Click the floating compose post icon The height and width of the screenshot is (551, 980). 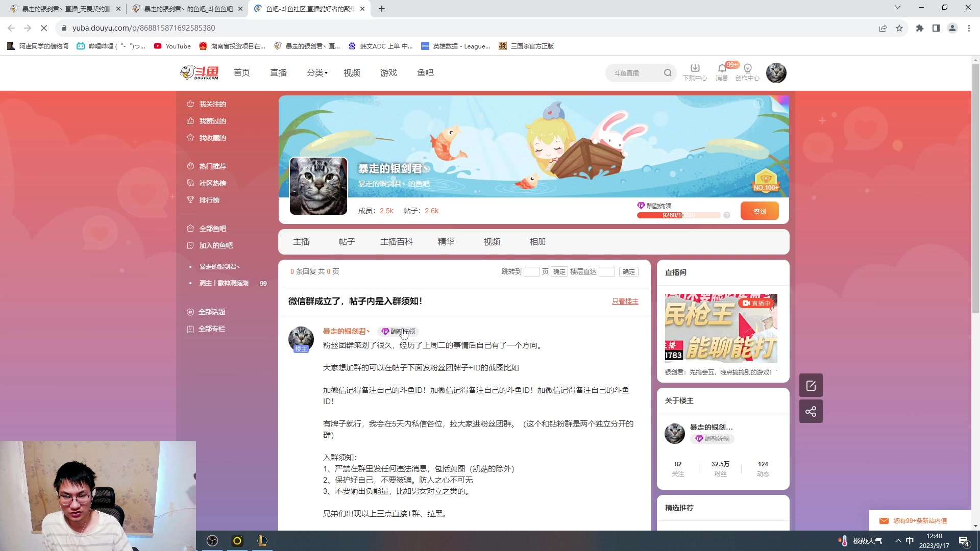pos(811,385)
